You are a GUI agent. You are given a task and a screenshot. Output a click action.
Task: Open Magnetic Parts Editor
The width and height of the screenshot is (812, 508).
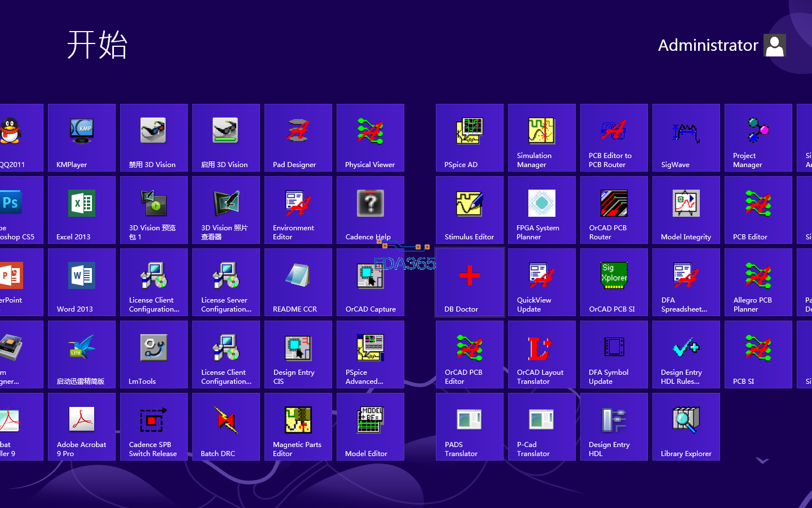[298, 427]
